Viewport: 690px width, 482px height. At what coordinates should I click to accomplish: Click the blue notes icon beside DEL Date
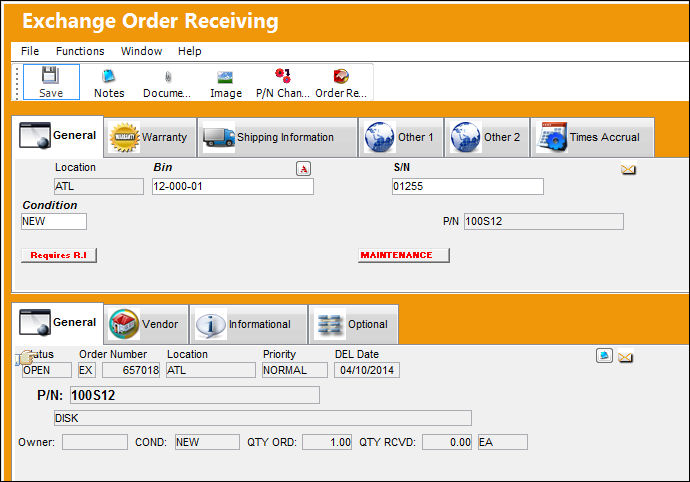coord(604,355)
